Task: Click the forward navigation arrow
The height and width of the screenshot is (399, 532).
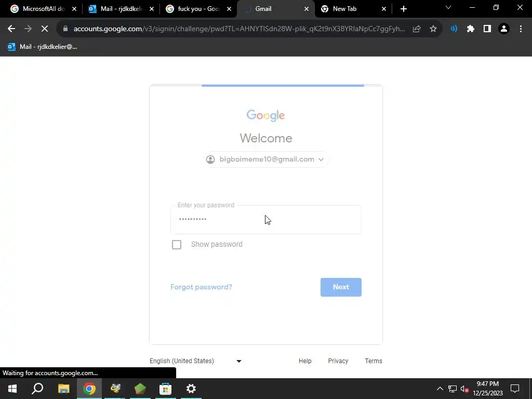Action: click(28, 29)
